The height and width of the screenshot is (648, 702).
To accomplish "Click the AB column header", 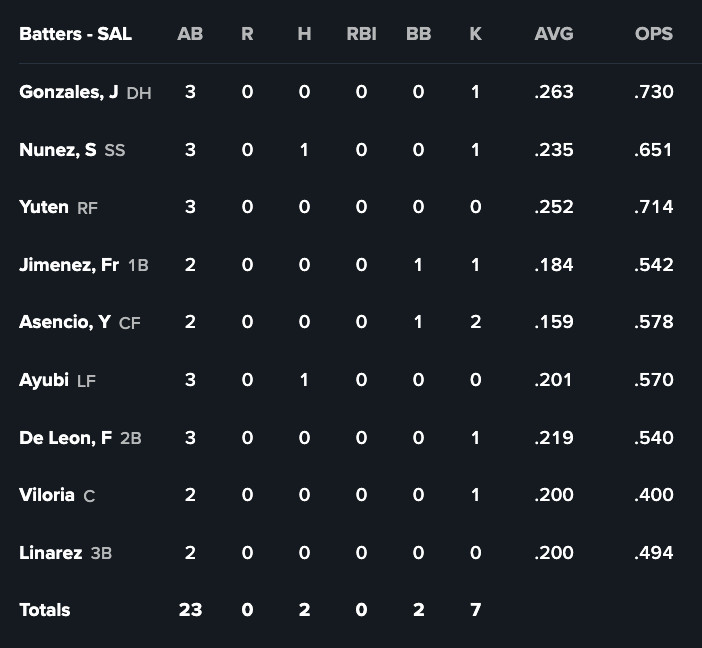I will 190,34.
